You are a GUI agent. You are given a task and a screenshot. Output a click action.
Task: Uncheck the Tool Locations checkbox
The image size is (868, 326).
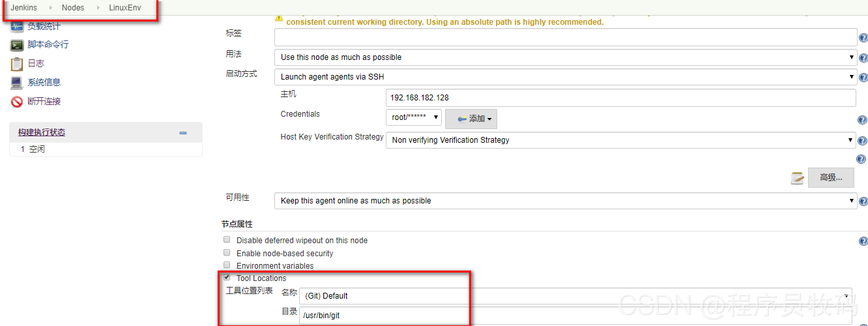click(227, 277)
